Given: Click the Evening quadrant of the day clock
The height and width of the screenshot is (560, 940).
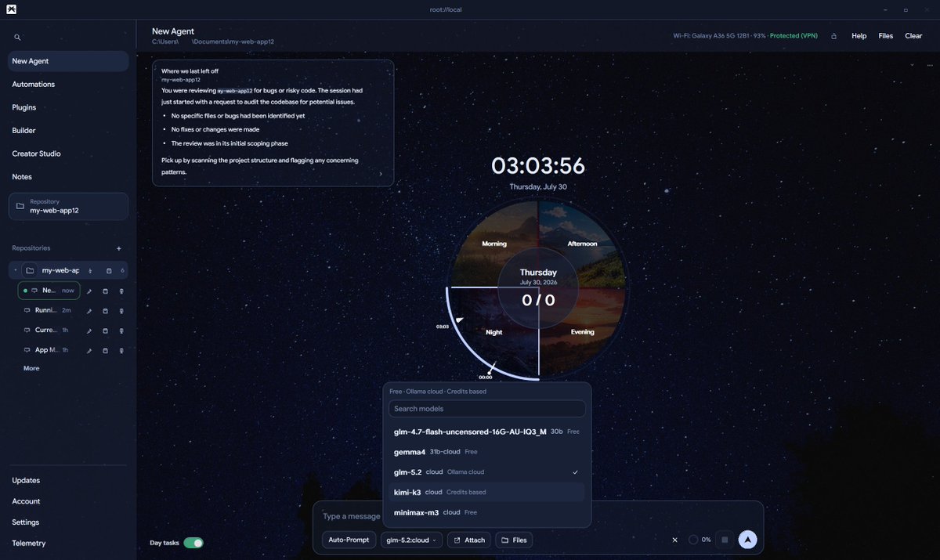Looking at the screenshot, I should pos(580,331).
